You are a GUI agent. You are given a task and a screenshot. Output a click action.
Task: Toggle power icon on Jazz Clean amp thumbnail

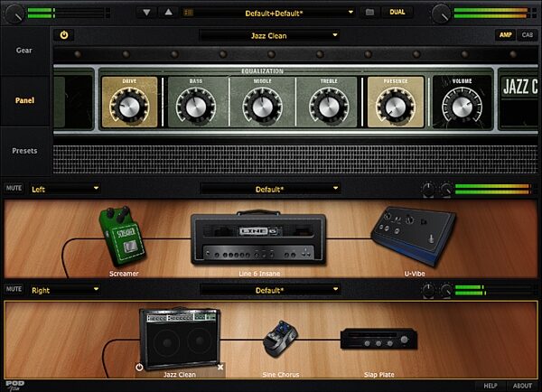[139, 367]
